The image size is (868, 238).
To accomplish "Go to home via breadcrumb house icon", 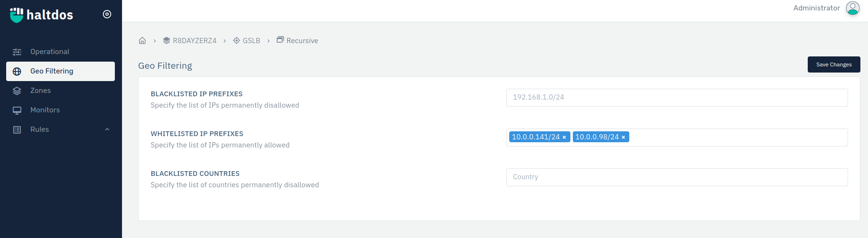I will pyautogui.click(x=142, y=41).
